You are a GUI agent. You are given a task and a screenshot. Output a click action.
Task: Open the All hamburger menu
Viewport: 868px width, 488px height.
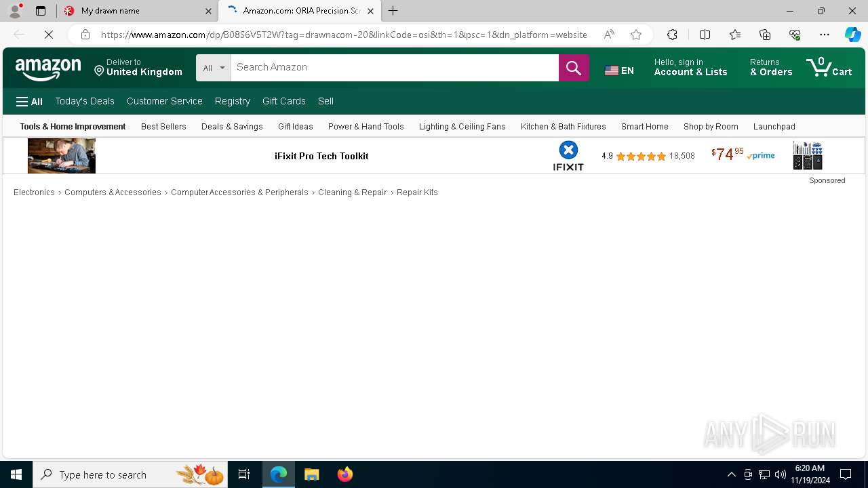coord(29,102)
